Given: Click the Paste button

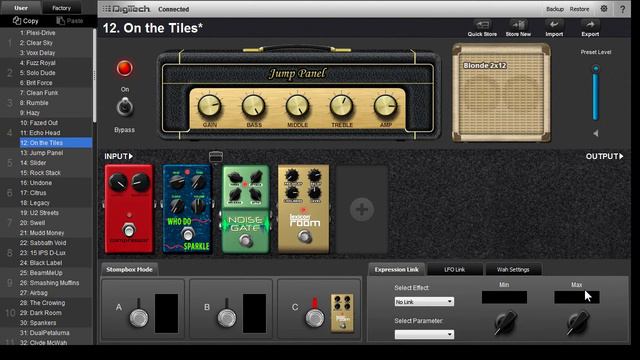Looking at the screenshot, I should point(70,21).
